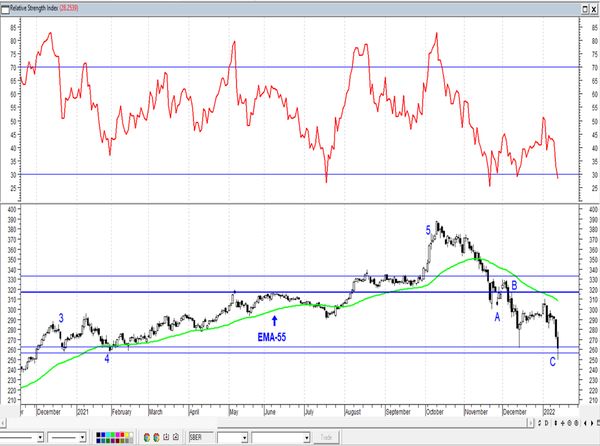Viewport: 600px width, 446px height.
Task: Click the left arrow navigation icon at bottom right
Action: pyautogui.click(x=586, y=423)
